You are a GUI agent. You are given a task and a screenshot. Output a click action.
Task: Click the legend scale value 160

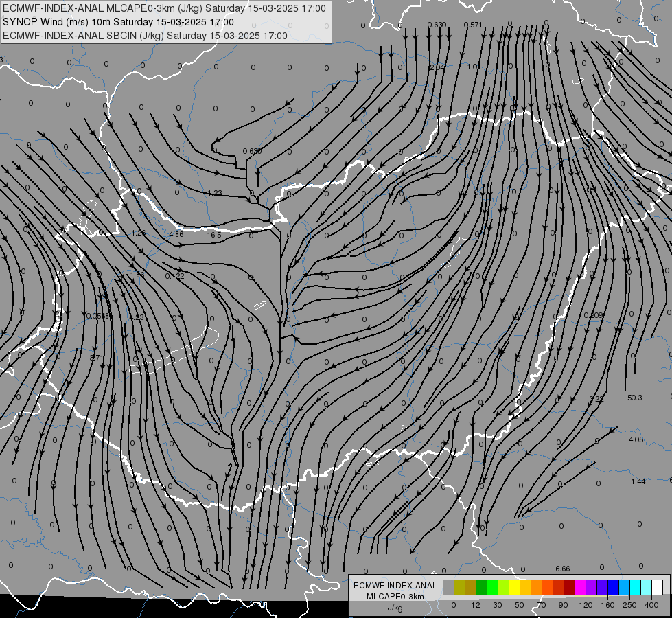(x=607, y=605)
